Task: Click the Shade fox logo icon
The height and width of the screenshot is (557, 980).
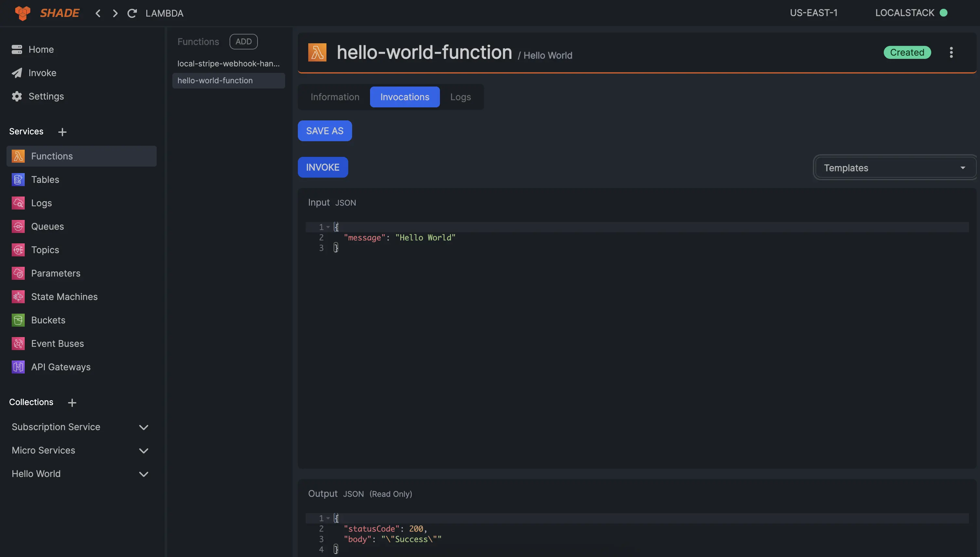Action: tap(22, 13)
